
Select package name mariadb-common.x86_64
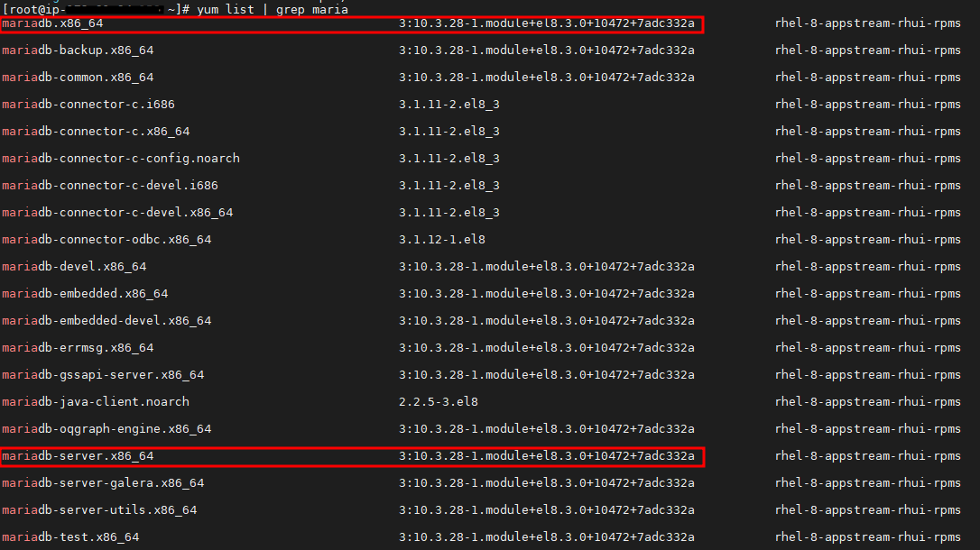click(78, 78)
